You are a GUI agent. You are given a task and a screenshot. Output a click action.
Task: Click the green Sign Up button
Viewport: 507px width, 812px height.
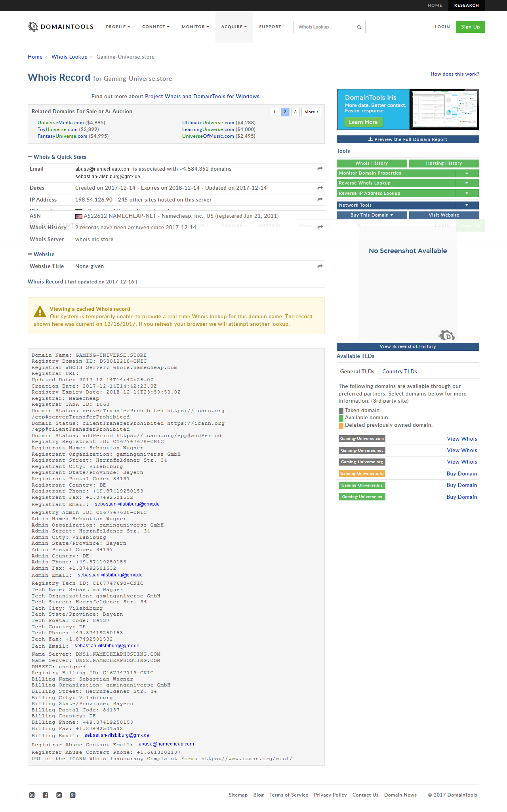click(x=471, y=27)
